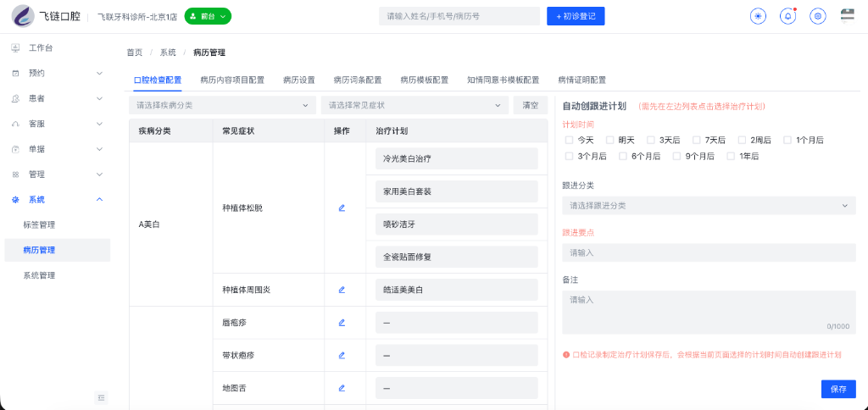This screenshot has width=868, height=410.
Task: Switch to the 口腔检查配置 tab
Action: click(158, 80)
